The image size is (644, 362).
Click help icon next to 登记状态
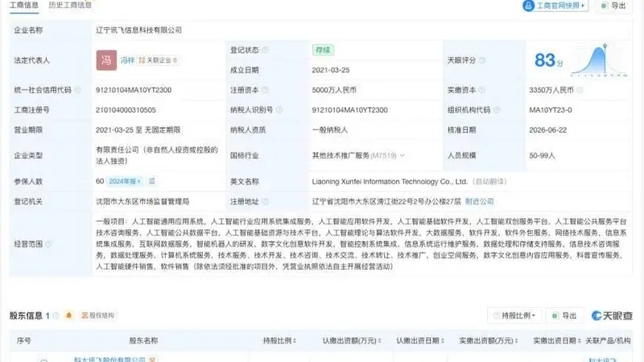tap(266, 50)
